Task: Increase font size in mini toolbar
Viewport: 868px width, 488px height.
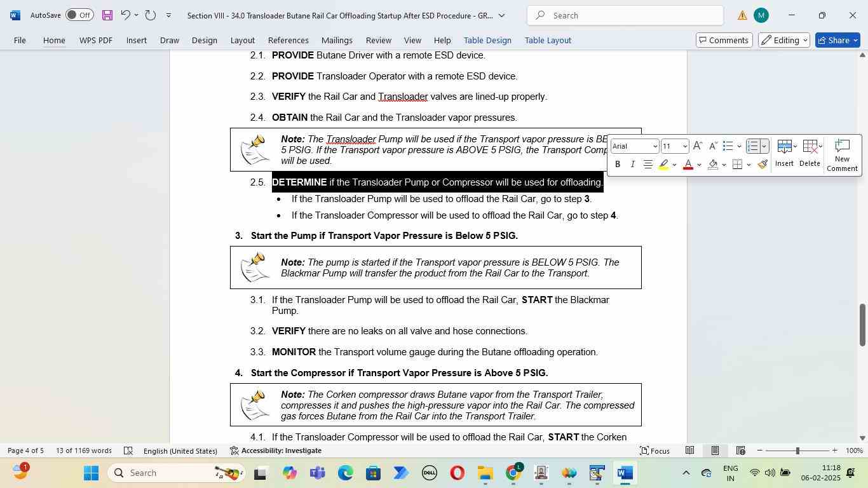Action: tap(697, 146)
